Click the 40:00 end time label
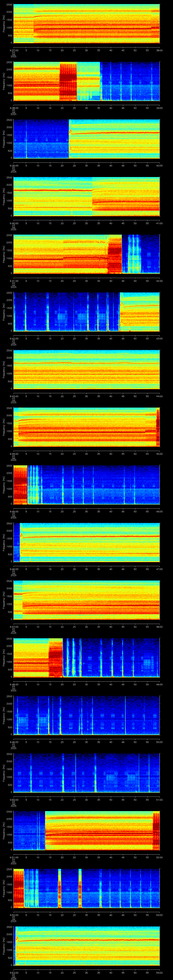173x980 pixels. point(159,166)
